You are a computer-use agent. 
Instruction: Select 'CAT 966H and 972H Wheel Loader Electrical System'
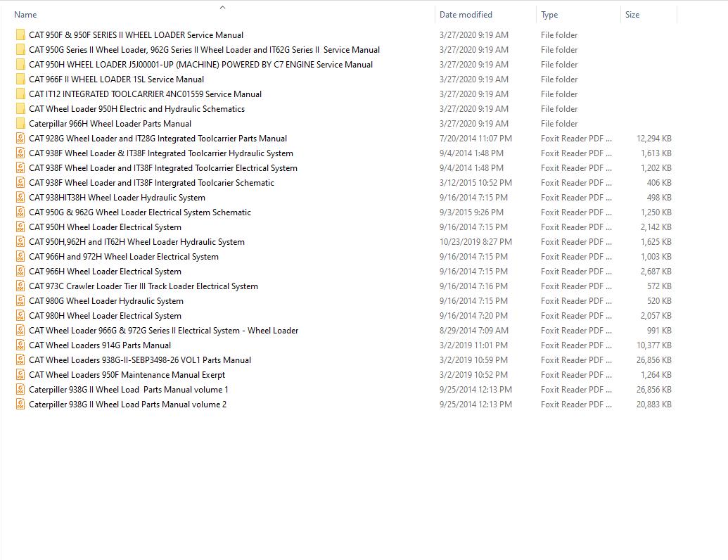(124, 257)
